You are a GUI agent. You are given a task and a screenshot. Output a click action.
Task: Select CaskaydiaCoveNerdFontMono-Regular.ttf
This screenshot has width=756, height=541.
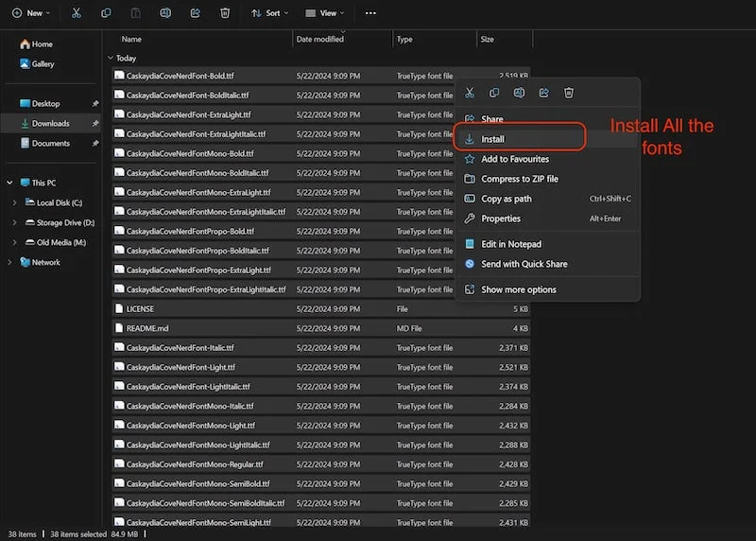point(321,463)
